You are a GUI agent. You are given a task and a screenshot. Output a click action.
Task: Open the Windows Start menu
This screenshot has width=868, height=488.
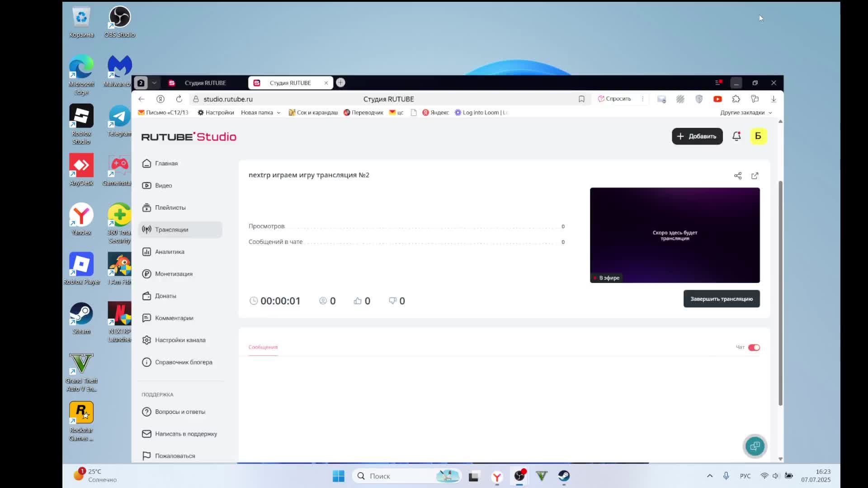(x=338, y=476)
